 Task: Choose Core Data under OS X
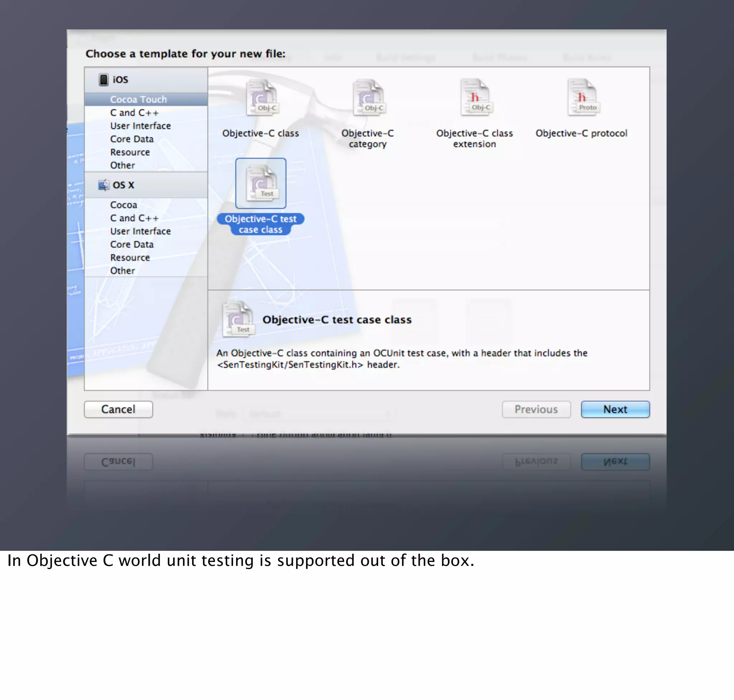click(x=132, y=245)
